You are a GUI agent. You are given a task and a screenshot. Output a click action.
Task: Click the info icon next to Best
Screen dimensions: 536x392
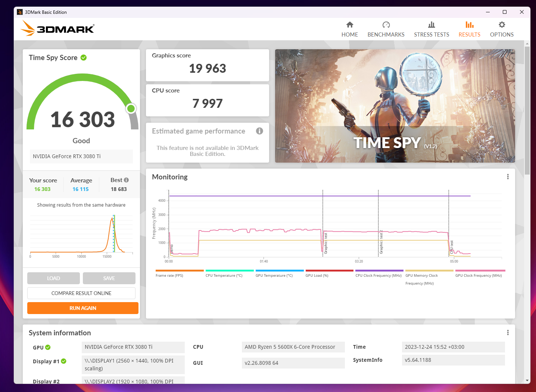(x=126, y=180)
